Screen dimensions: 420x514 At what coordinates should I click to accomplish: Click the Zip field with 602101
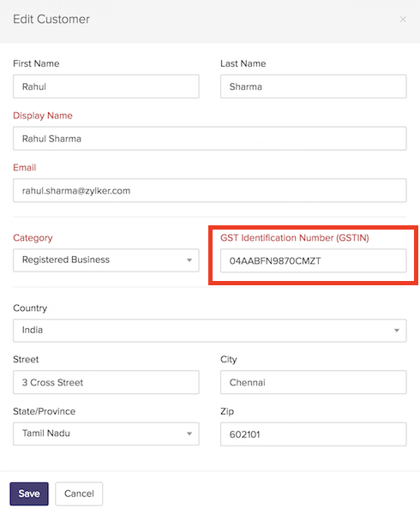pos(314,434)
